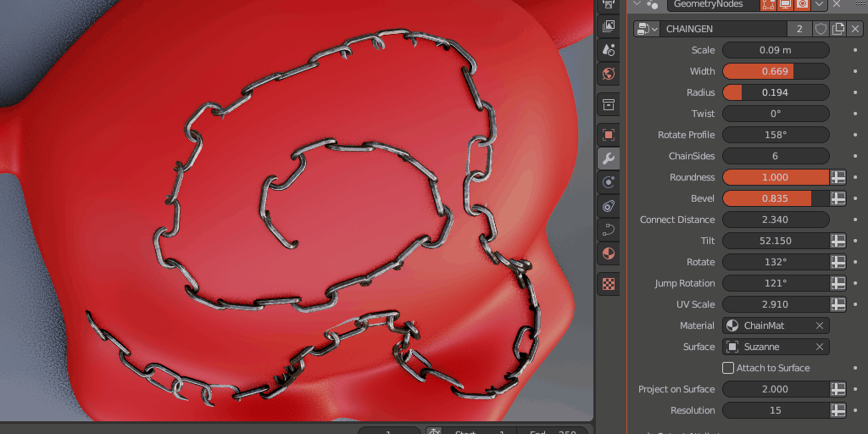
Task: Remove the GeometryNodes modifier
Action: tap(837, 4)
